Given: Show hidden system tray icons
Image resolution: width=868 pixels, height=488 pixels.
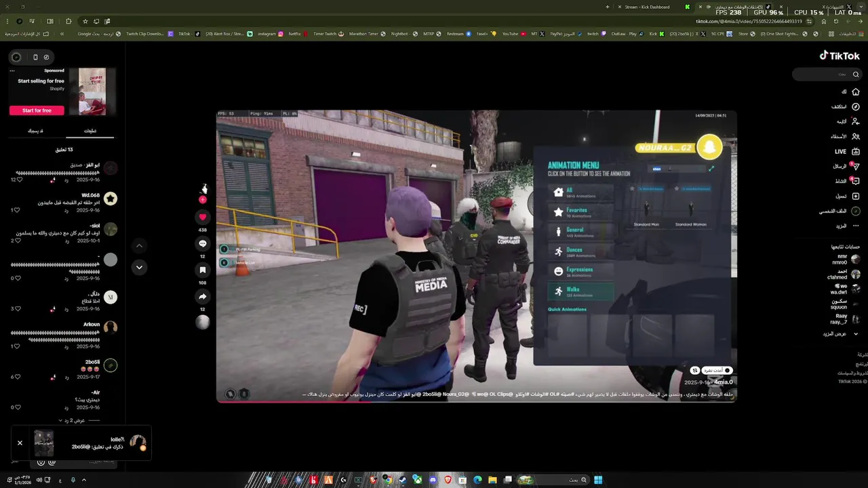Looking at the screenshot, I should point(84,480).
